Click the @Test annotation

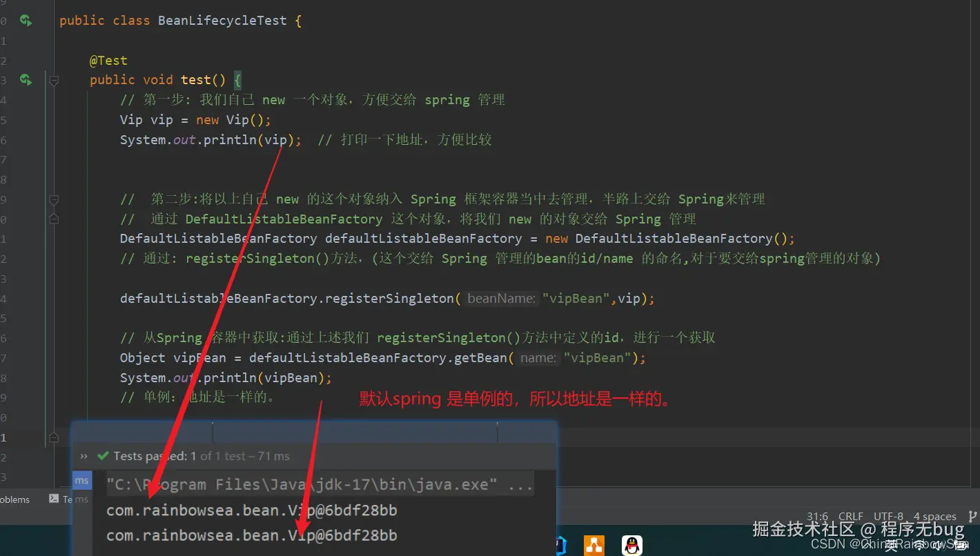[108, 60]
